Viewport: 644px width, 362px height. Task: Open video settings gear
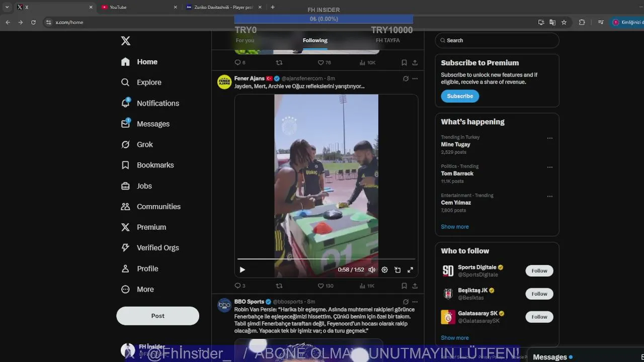(x=384, y=269)
